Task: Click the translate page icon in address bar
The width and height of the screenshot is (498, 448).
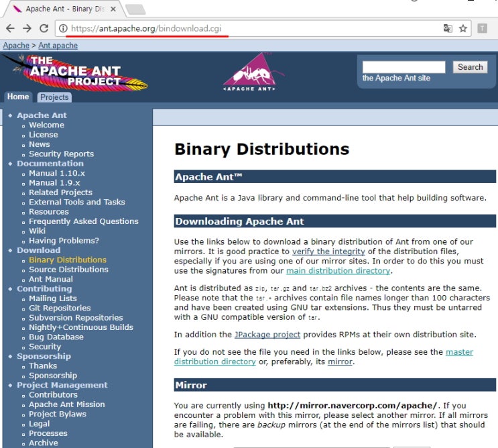Action: pos(448,29)
